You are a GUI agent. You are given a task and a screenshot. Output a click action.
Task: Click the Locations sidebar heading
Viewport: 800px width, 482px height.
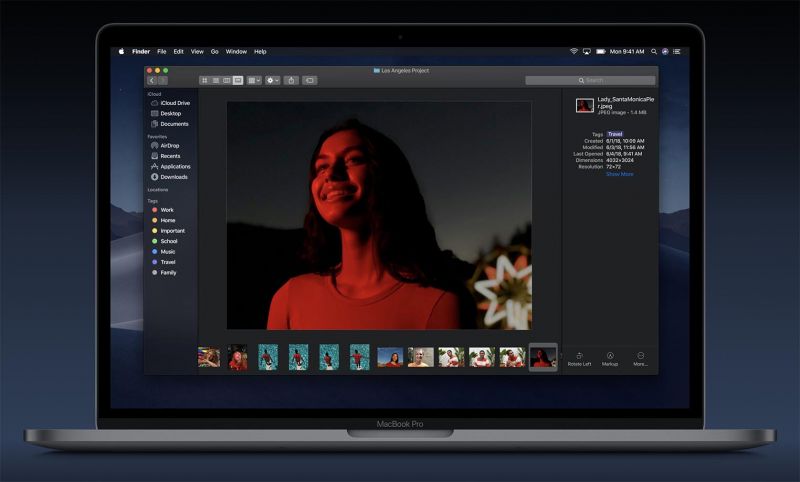(158, 190)
